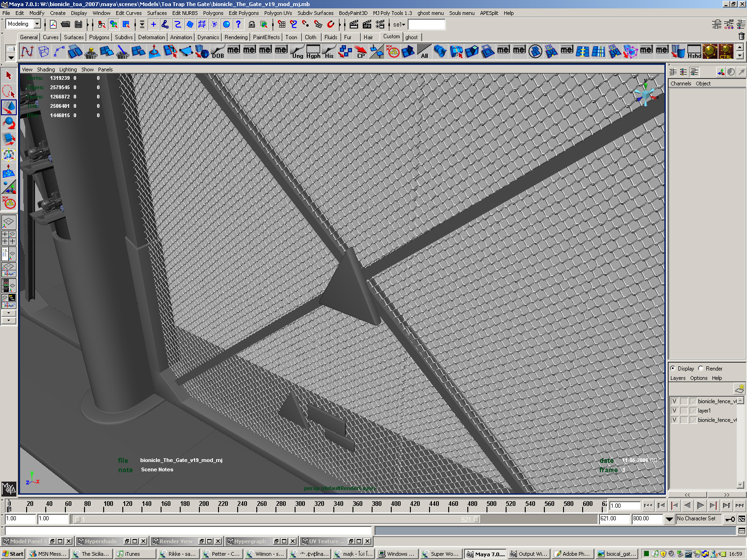Switch to the Rendering shelf tab
The image size is (747, 560).
pos(236,37)
